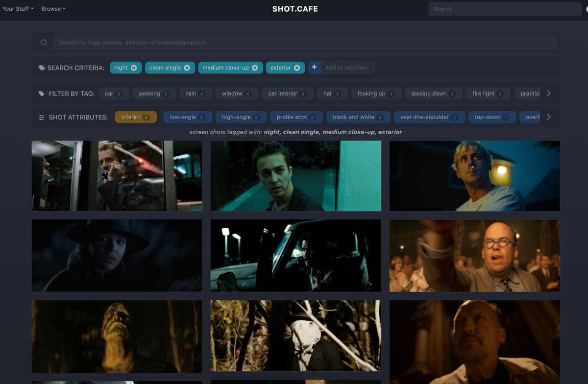Screen dimensions: 588x384
Task: Filter by the rain tag
Action: [196, 94]
